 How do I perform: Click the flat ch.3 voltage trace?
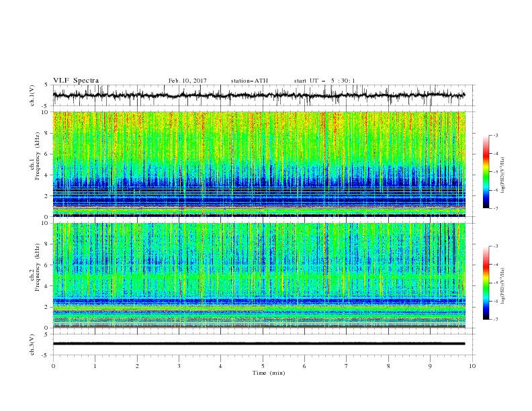[x=259, y=344]
